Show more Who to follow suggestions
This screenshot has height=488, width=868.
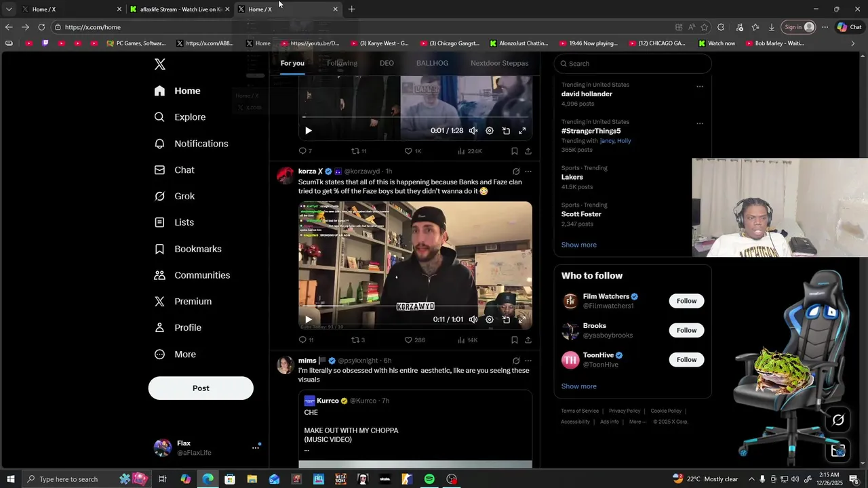pyautogui.click(x=578, y=386)
